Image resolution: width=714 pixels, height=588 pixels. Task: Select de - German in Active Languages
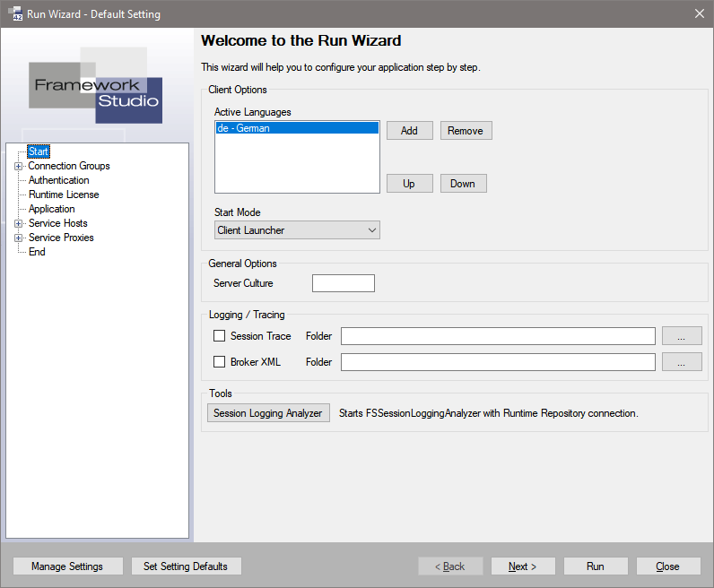297,128
